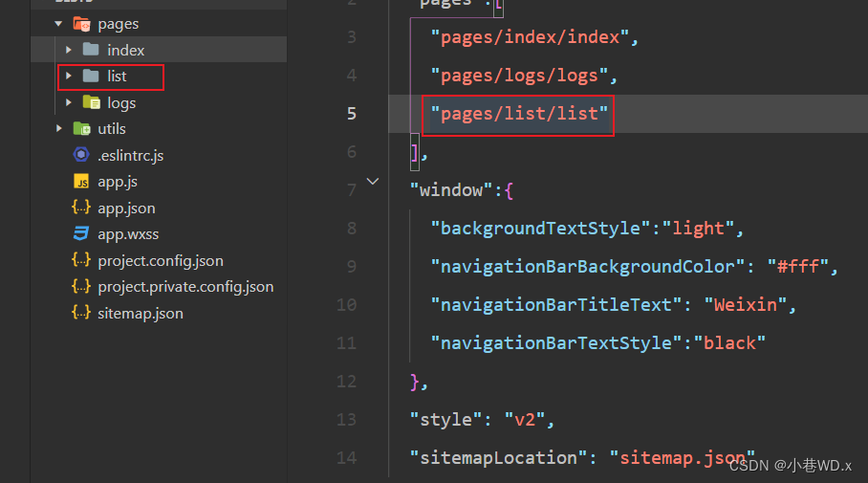Viewport: 868px width, 483px height.
Task: Click line number 5 in gutter
Action: click(352, 114)
